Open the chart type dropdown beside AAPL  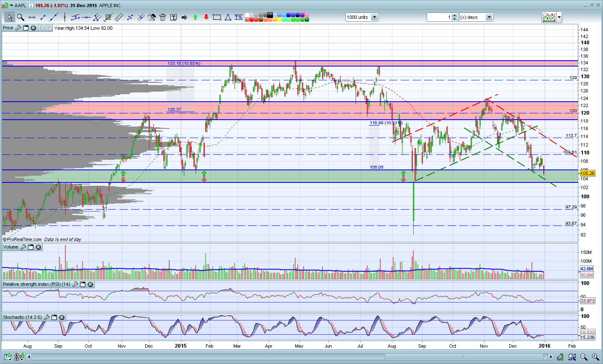point(11,5)
